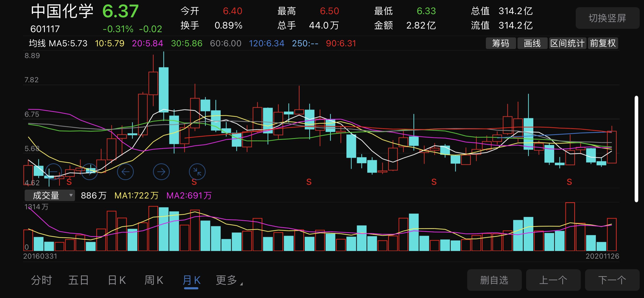This screenshot has width=644, height=298.
Task: Tap the stock code 601117
Action: click(x=45, y=29)
